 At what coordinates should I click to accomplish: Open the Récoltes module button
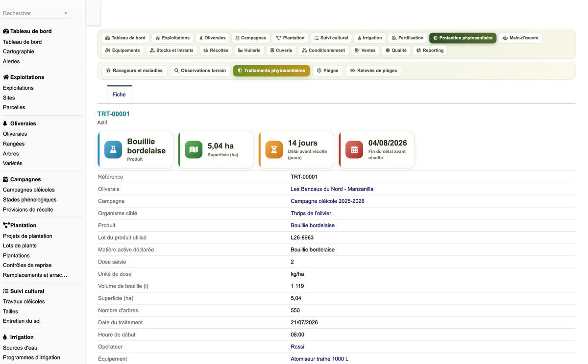(216, 50)
